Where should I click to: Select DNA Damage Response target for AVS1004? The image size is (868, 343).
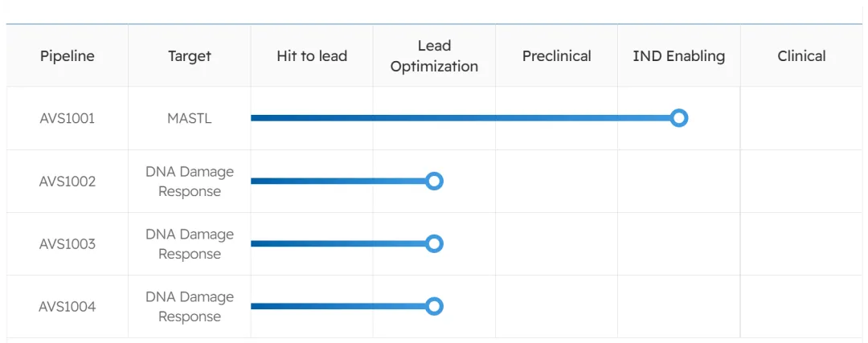tap(190, 307)
